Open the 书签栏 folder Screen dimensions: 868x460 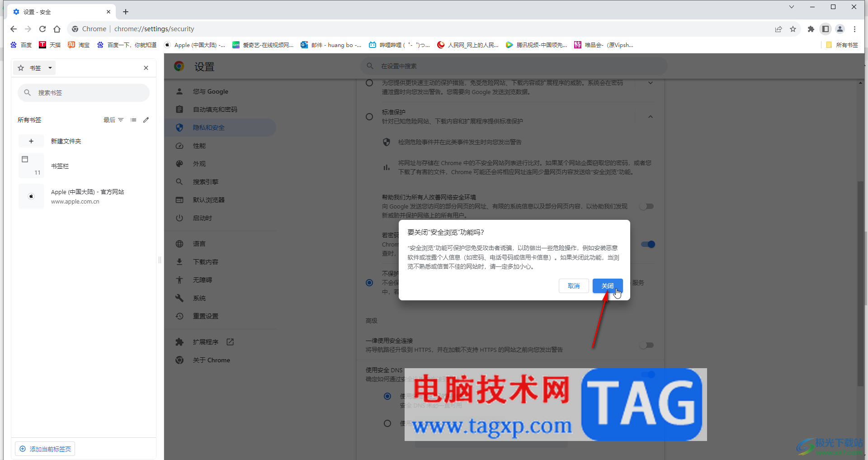click(x=84, y=166)
